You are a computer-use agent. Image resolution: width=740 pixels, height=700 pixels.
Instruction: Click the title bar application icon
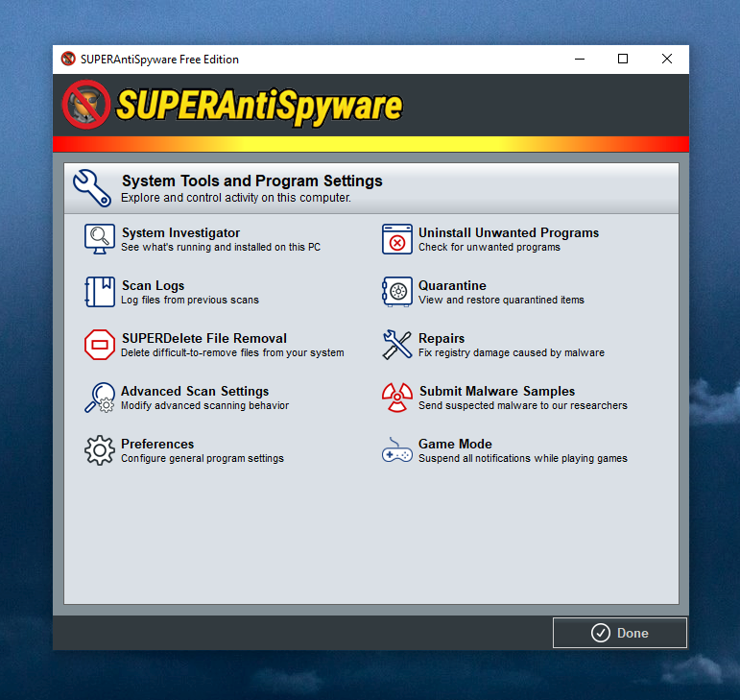click(x=68, y=59)
